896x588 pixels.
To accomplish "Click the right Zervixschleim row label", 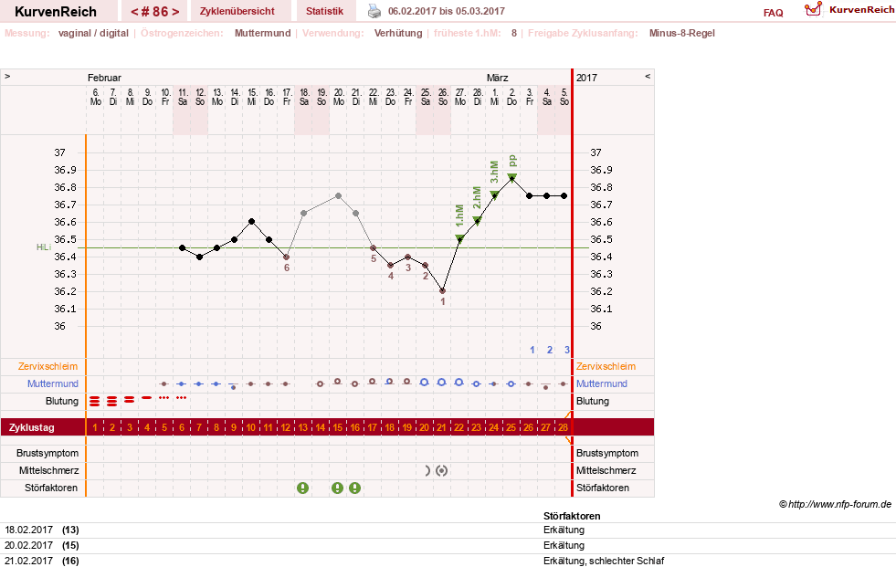I will (x=606, y=366).
